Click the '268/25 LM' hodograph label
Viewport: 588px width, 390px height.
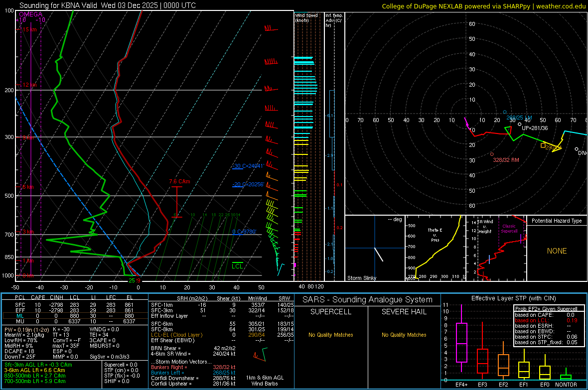click(x=519, y=118)
